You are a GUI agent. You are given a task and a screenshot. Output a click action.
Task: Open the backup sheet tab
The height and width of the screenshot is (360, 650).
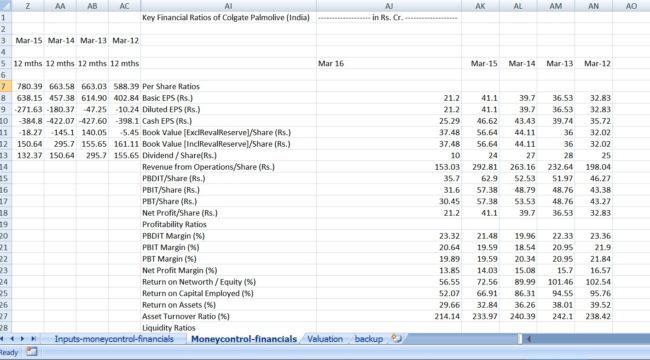point(369,339)
